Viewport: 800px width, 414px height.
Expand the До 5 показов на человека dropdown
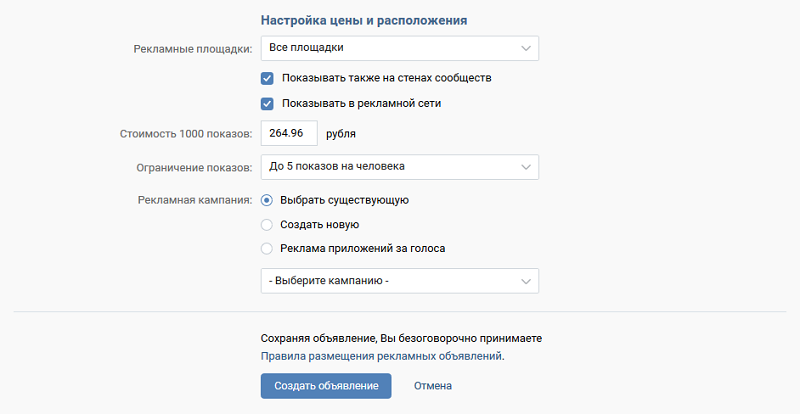[398, 167]
